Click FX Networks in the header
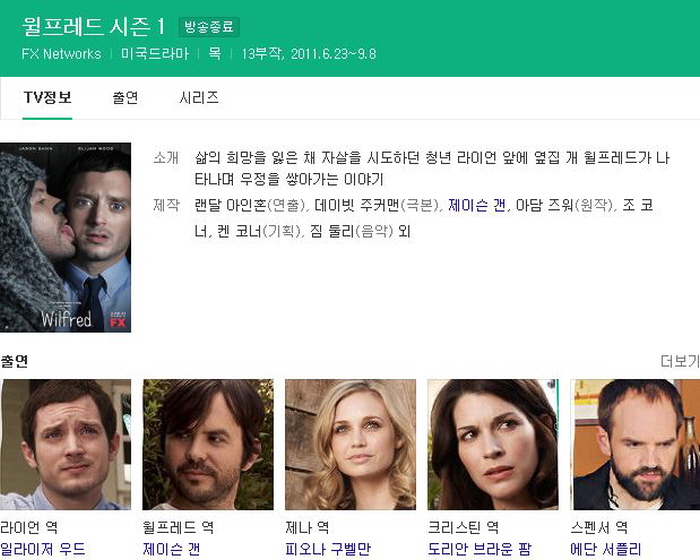Image resolution: width=700 pixels, height=560 pixels. pos(62,54)
